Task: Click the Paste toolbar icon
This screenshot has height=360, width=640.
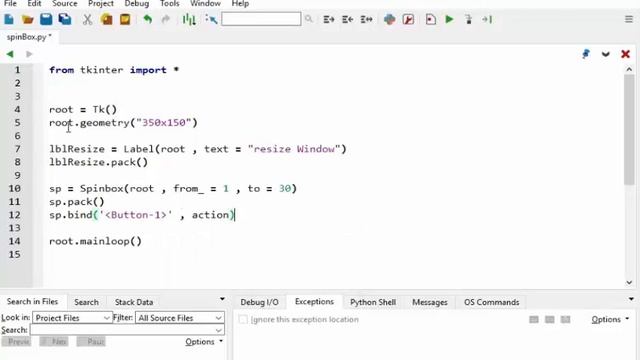Action: tap(125, 19)
